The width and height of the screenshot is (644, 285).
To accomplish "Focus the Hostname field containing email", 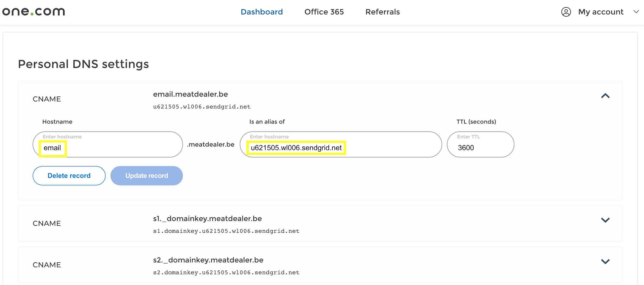I will [108, 144].
